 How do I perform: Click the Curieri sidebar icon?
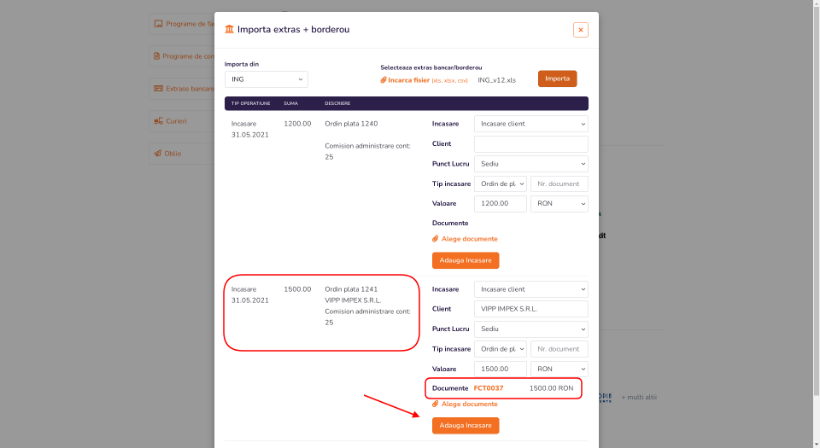[158, 121]
